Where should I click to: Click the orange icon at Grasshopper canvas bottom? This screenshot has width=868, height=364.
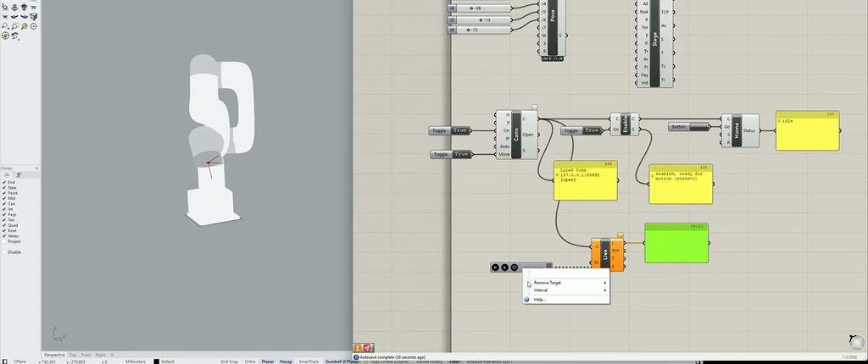tap(359, 347)
